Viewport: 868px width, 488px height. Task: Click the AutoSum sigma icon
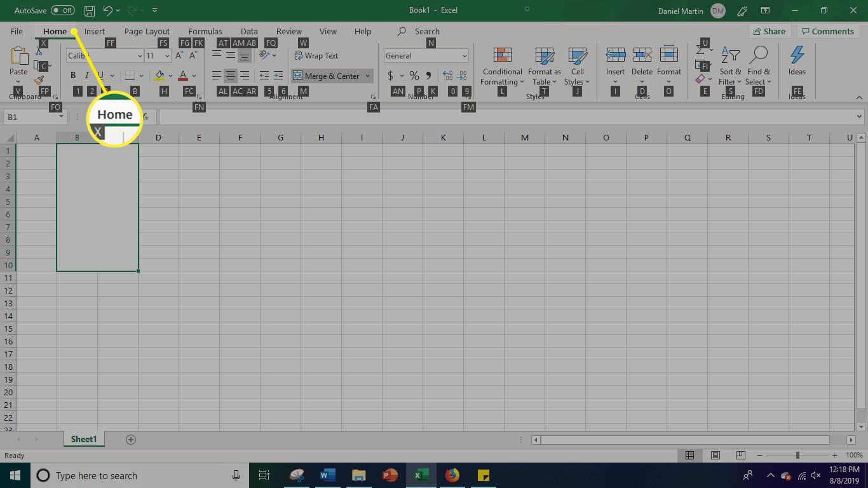point(700,50)
